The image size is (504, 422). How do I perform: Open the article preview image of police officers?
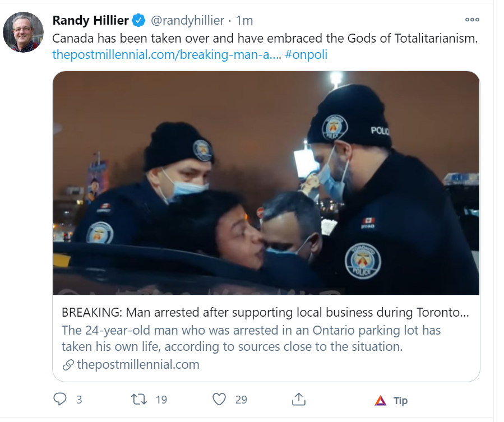[x=266, y=183]
